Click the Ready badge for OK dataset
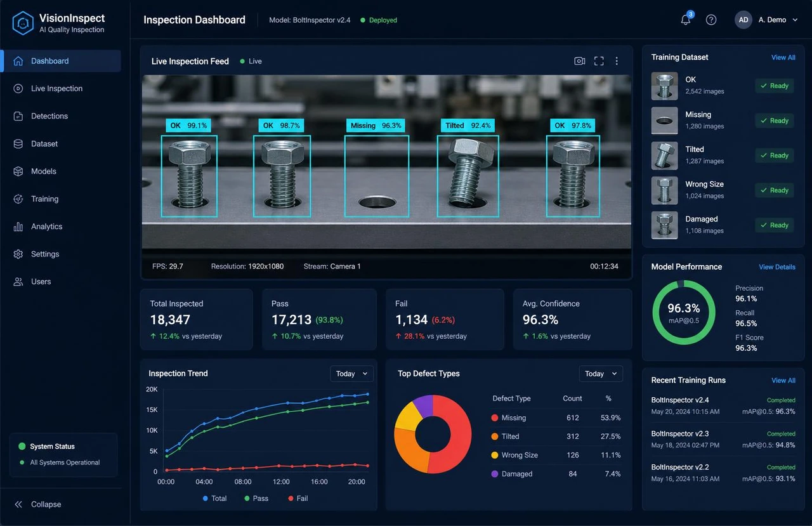812x526 pixels. point(775,86)
